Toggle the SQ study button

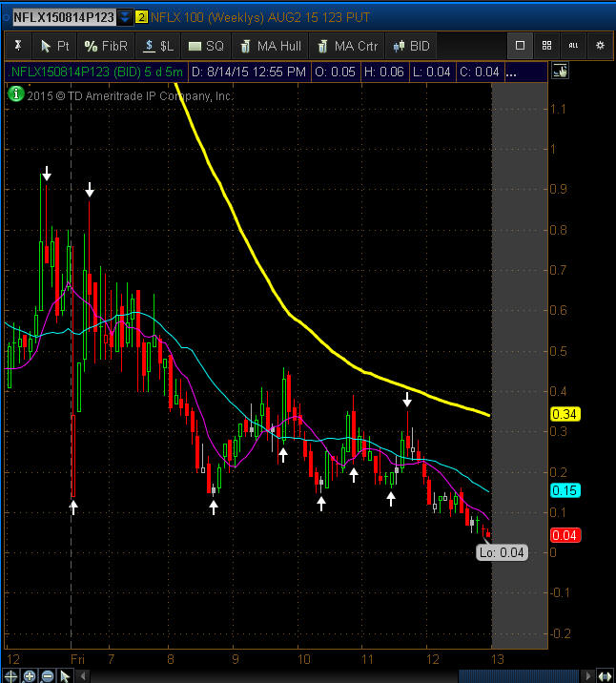[x=206, y=45]
